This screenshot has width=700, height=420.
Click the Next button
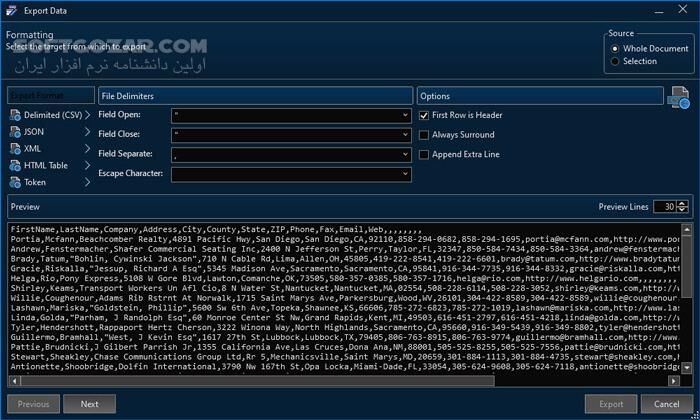(90, 404)
